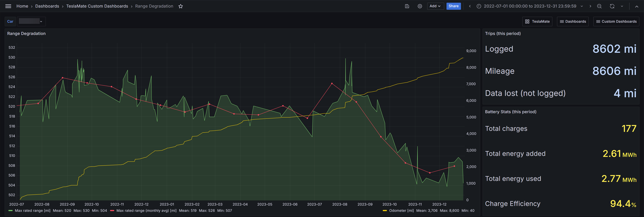Open the Custom Dashboards link menu

point(616,21)
